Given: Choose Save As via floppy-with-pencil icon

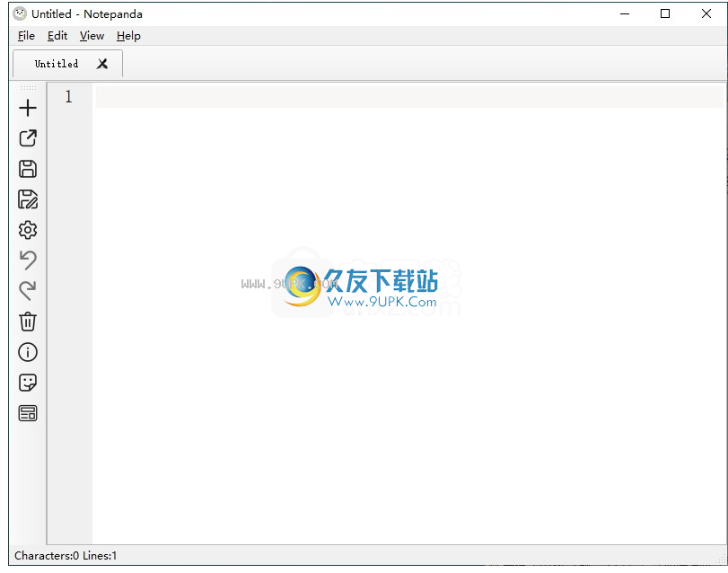Looking at the screenshot, I should [x=28, y=199].
